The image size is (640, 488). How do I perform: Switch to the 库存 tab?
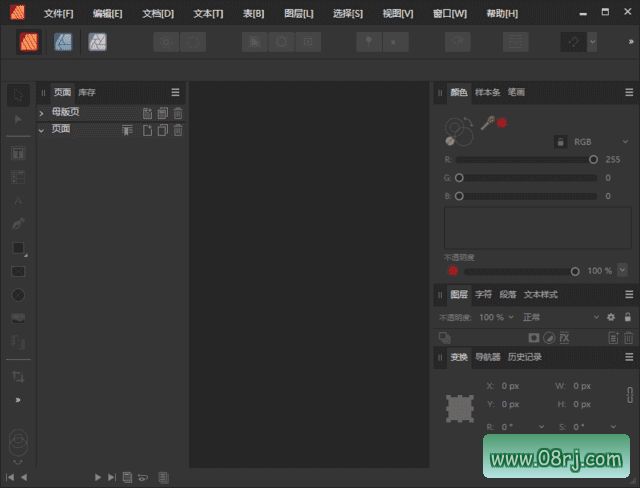87,92
